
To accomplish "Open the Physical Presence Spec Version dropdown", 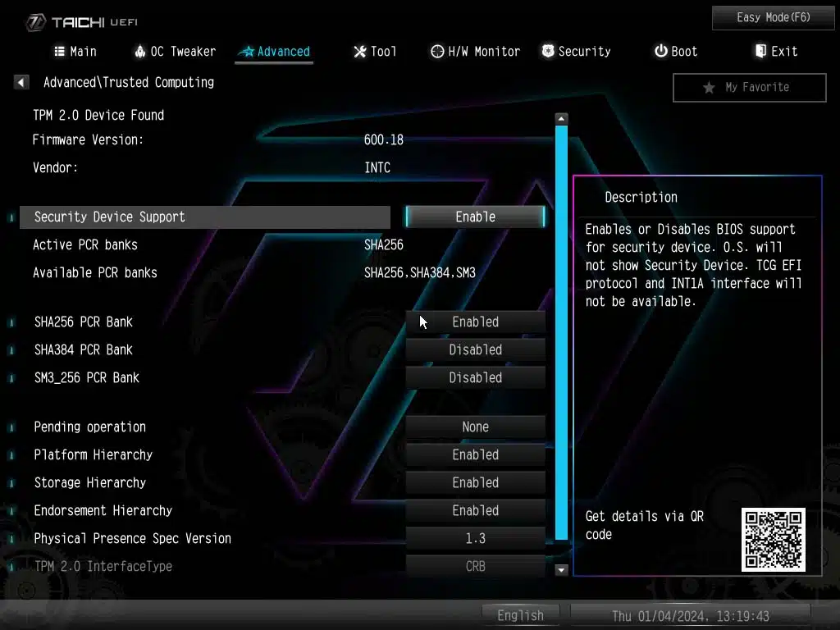I will 475,539.
